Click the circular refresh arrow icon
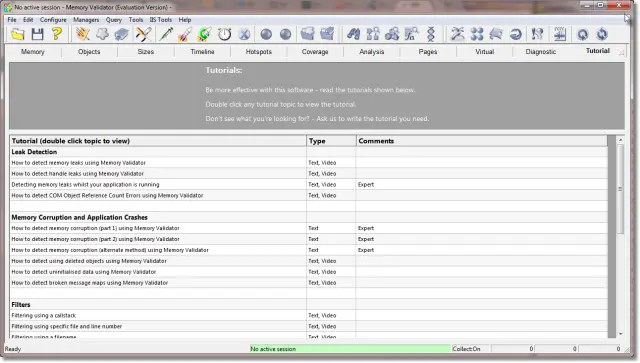640x363 pixels. (x=582, y=34)
